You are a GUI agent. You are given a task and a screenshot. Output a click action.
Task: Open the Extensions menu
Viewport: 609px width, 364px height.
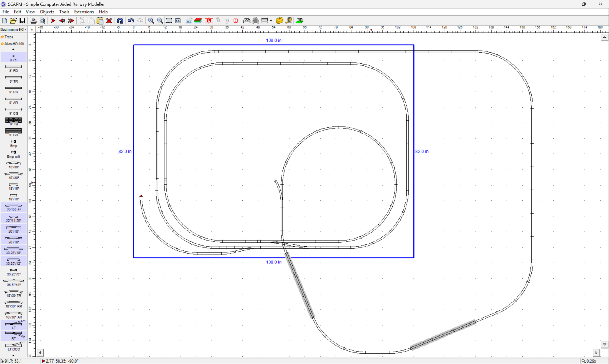(x=84, y=12)
